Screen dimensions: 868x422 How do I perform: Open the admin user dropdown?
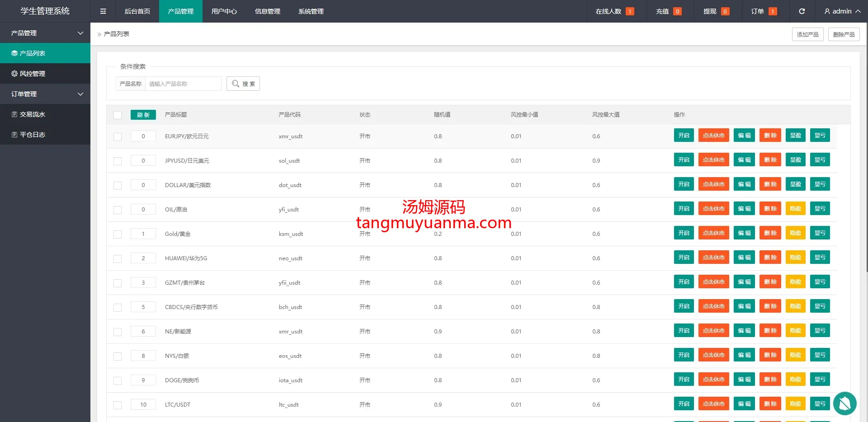coord(842,11)
